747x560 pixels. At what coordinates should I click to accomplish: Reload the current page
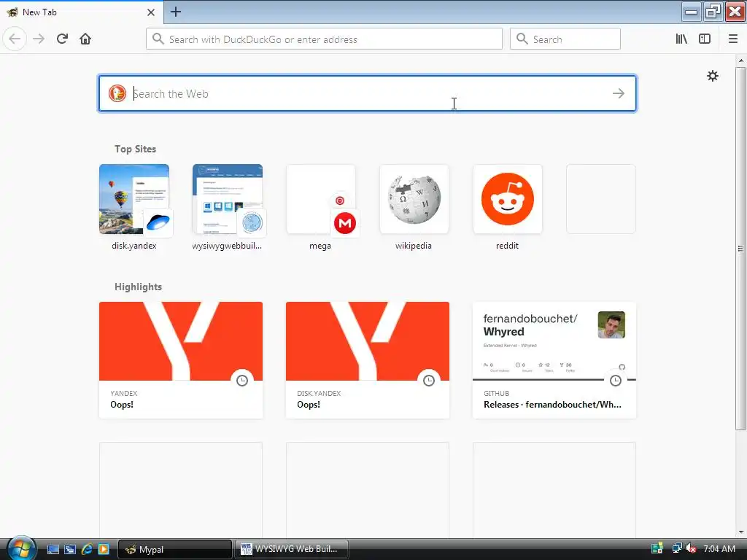point(62,39)
